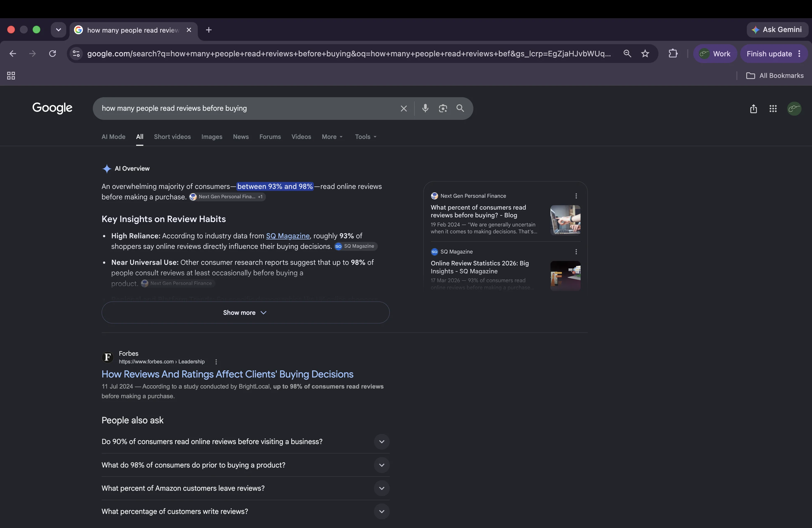Open options for SQ Magazine source card
Screen dimensions: 812x528
[x=576, y=252]
